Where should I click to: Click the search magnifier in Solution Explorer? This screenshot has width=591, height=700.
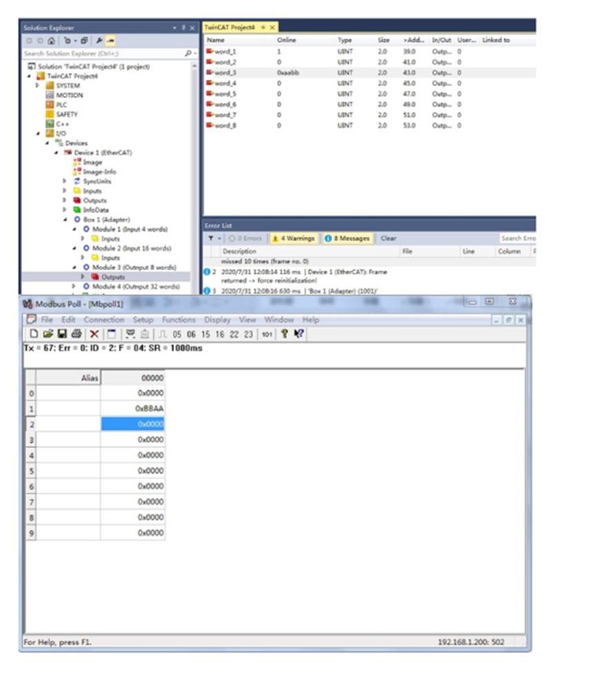188,53
